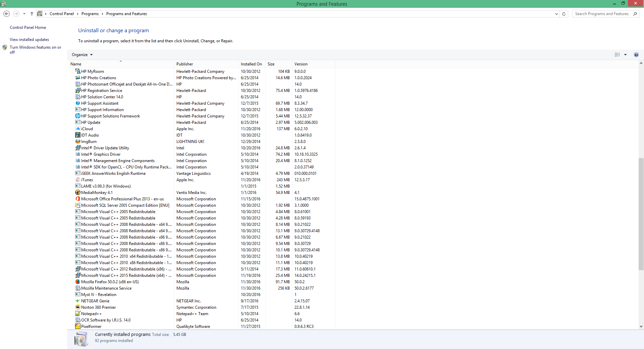Select Microsoft Visual C++ 2012 Redistributable (x86)

205,269
